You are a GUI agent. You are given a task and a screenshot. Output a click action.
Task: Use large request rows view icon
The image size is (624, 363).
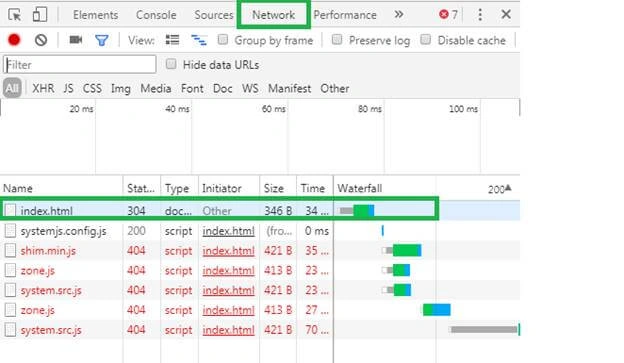tap(172, 40)
